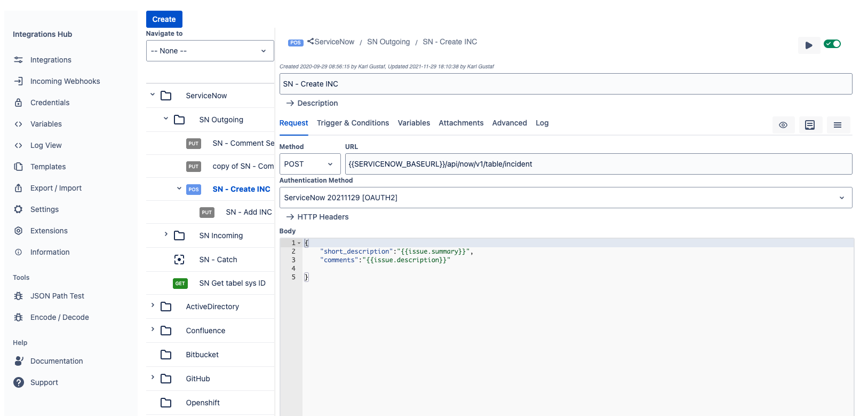Click the Variables code brackets icon
This screenshot has height=416, width=868.
(18, 124)
